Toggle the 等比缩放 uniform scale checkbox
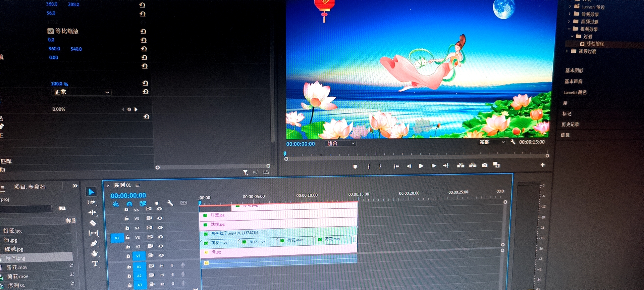The height and width of the screenshot is (290, 644). (51, 31)
